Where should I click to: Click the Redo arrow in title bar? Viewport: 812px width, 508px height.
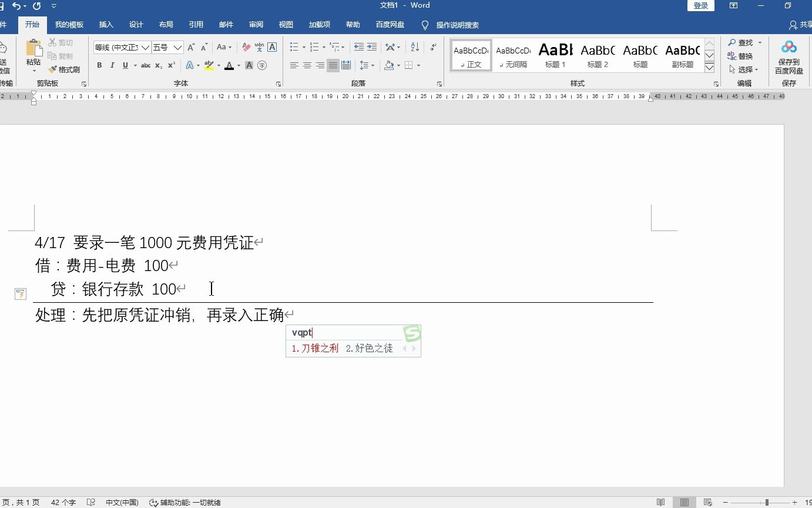pos(37,6)
